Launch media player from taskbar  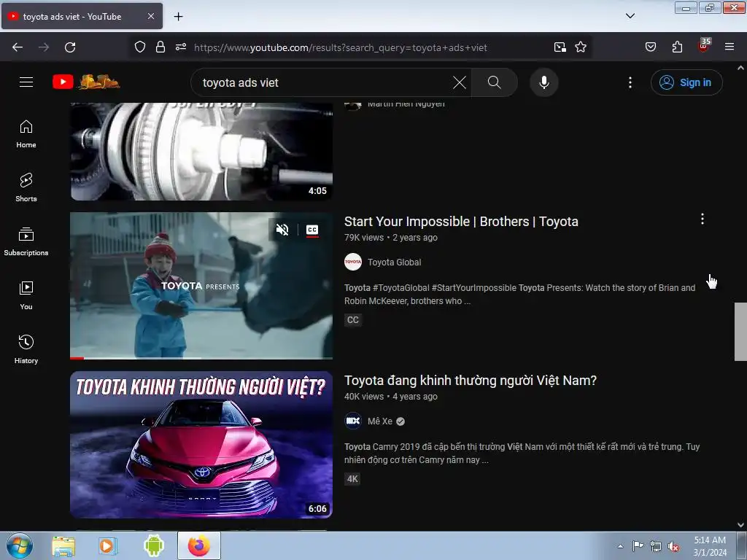[x=107, y=545]
